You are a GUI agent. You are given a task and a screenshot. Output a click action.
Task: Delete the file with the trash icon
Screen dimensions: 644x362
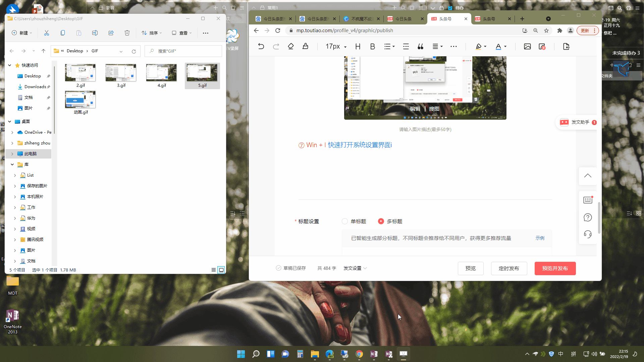[x=127, y=33]
